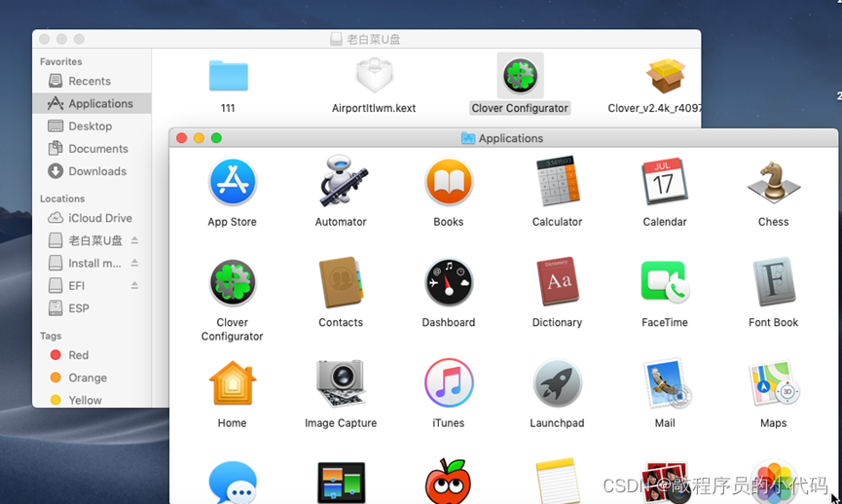This screenshot has height=504, width=842.
Task: Click the Launchpad rocket icon
Action: click(x=558, y=383)
